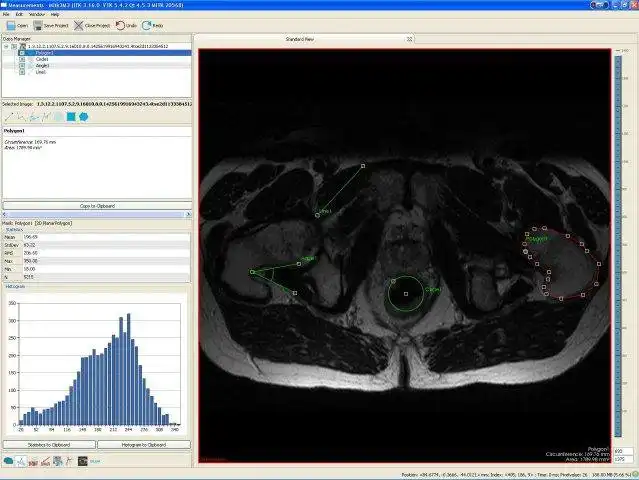639x480 pixels.
Task: Click the Histogram to Clipboard button
Action: coord(144,445)
